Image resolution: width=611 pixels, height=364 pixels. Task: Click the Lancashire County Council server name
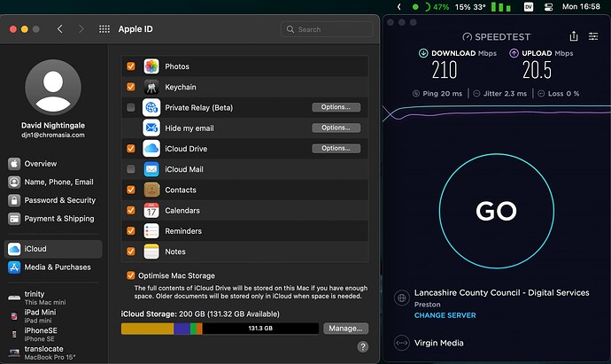[501, 292]
